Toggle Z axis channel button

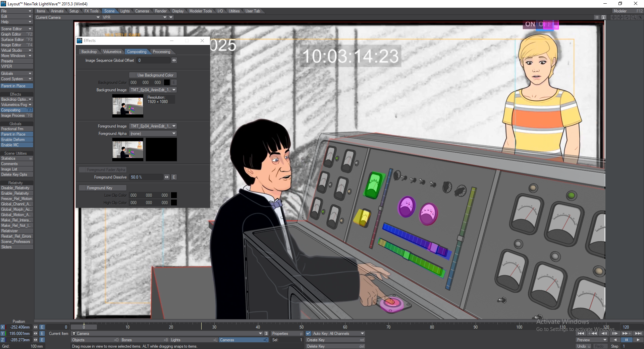pyautogui.click(x=3, y=340)
